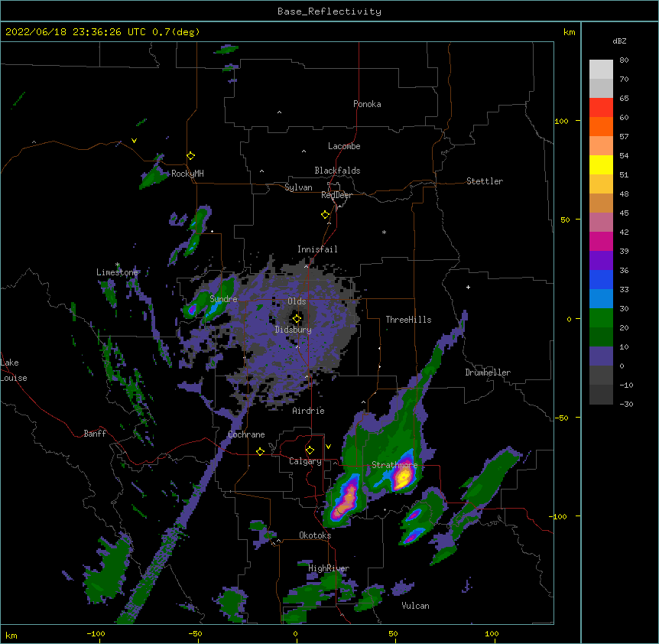Click the Cochrane town label
659x644 pixels.
(x=246, y=434)
